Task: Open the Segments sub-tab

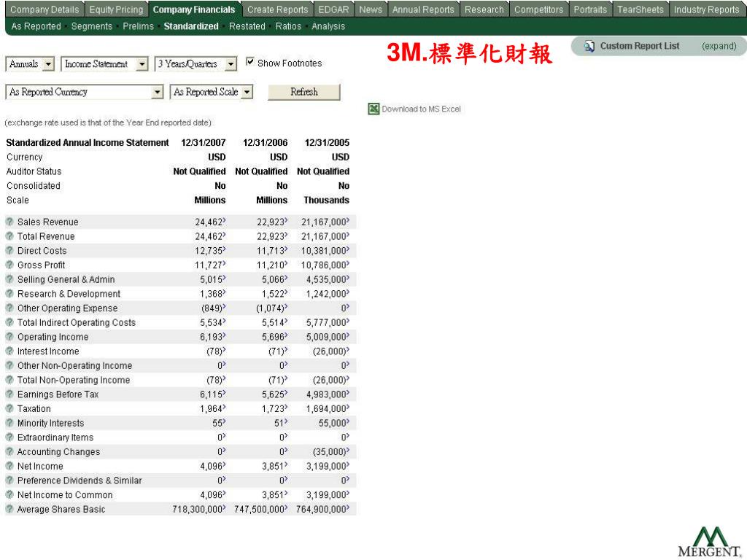Action: click(x=92, y=26)
